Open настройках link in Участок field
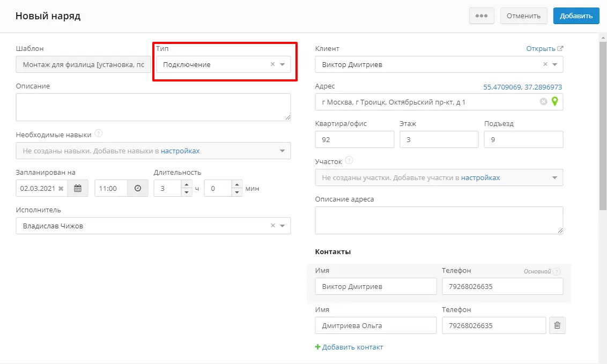The image size is (607, 364). click(x=480, y=177)
